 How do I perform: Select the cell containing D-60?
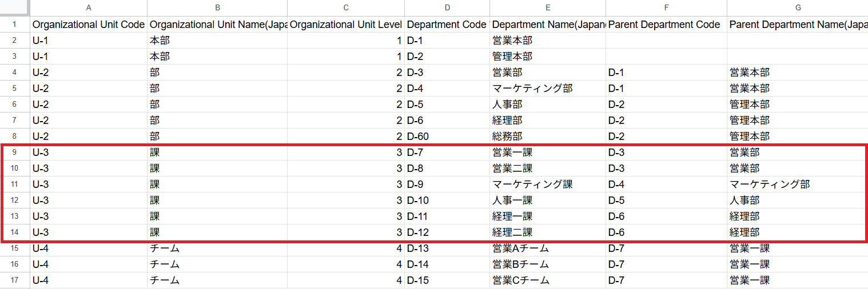447,137
